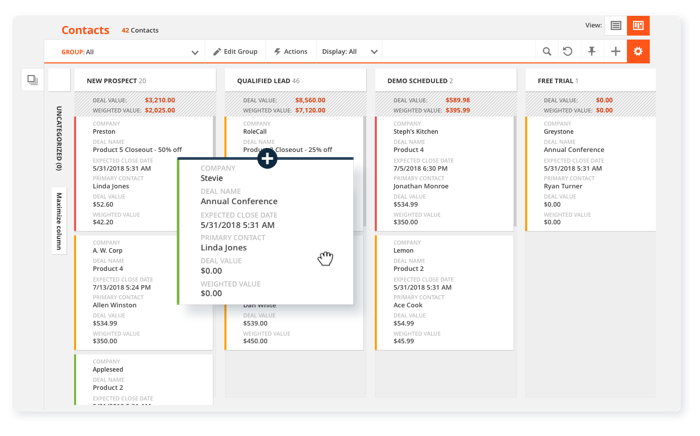Switch to kanban board view icon
Screen dimensions: 700x436
click(x=638, y=25)
